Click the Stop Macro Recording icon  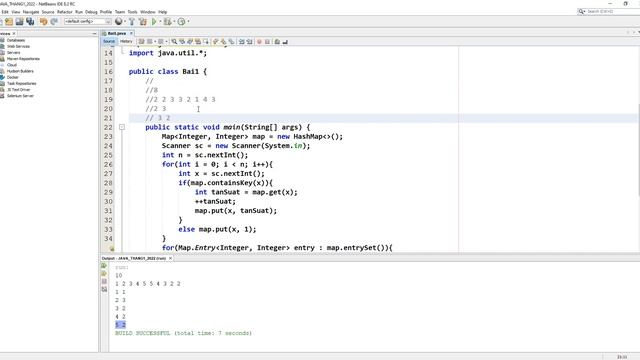pyautogui.click(x=267, y=41)
